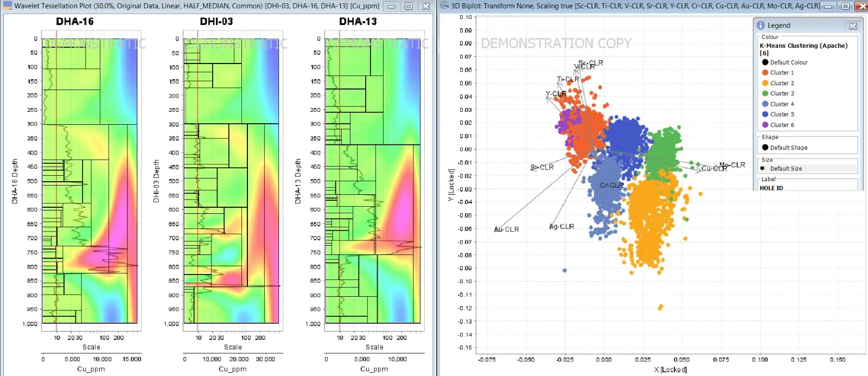Click the Cu_ppm label under DHA-16

click(x=91, y=369)
